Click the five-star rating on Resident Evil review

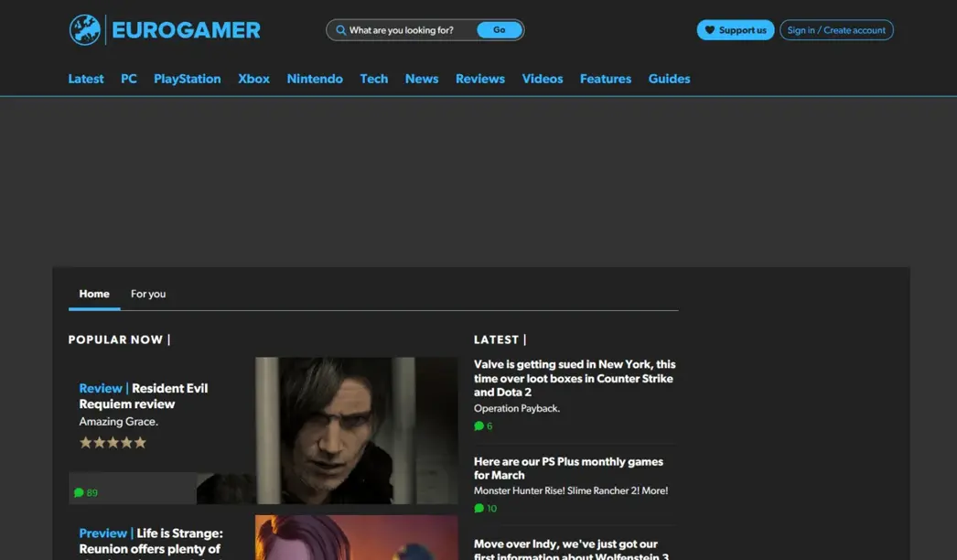pyautogui.click(x=113, y=443)
